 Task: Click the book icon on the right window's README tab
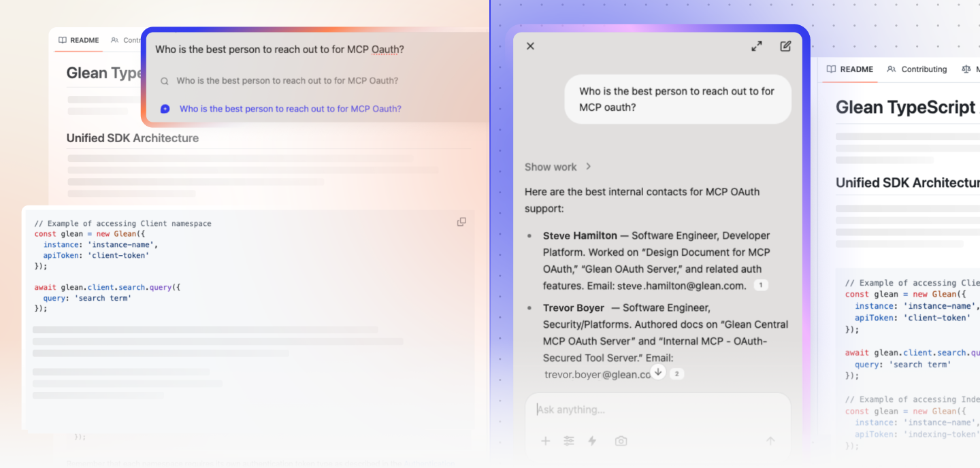tap(831, 69)
